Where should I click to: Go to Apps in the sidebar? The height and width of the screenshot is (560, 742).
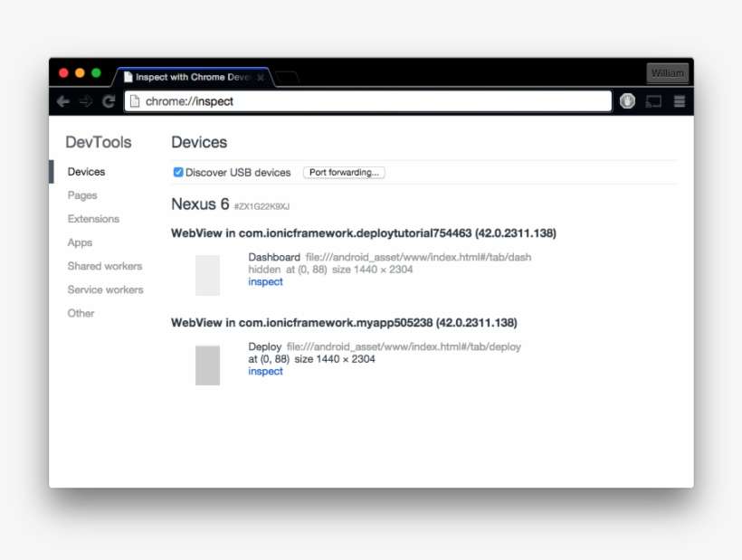[80, 242]
